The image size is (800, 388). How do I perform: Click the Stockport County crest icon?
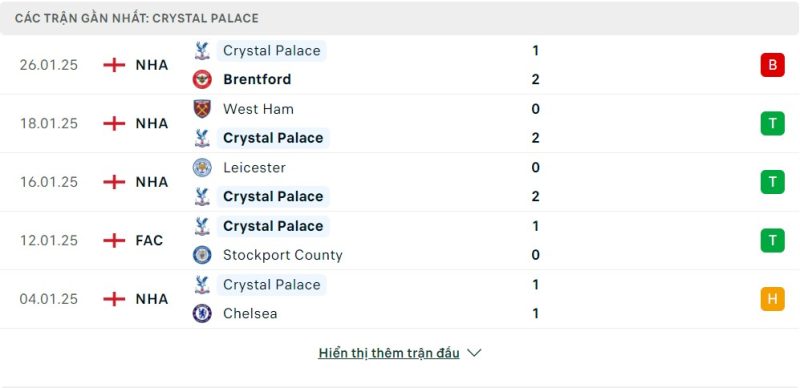(x=202, y=255)
